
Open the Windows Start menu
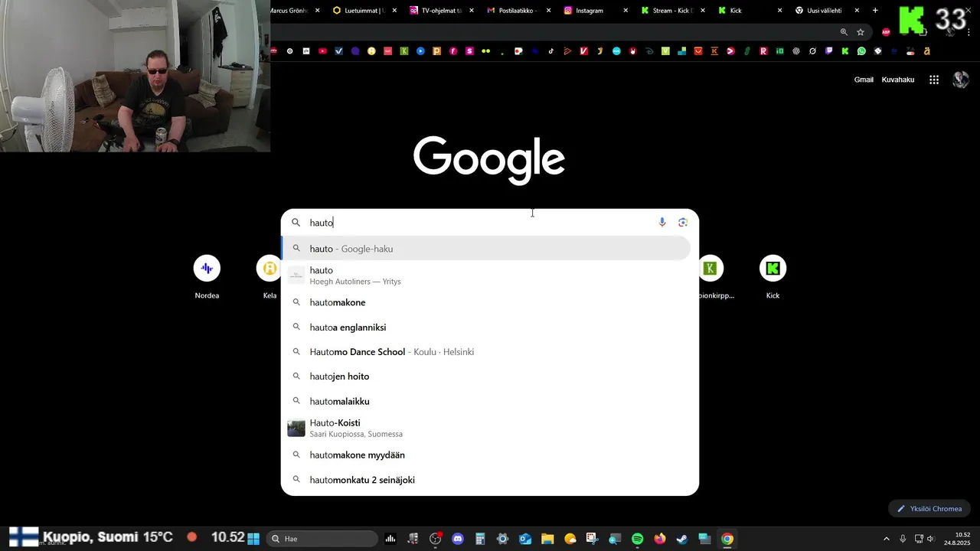[253, 539]
